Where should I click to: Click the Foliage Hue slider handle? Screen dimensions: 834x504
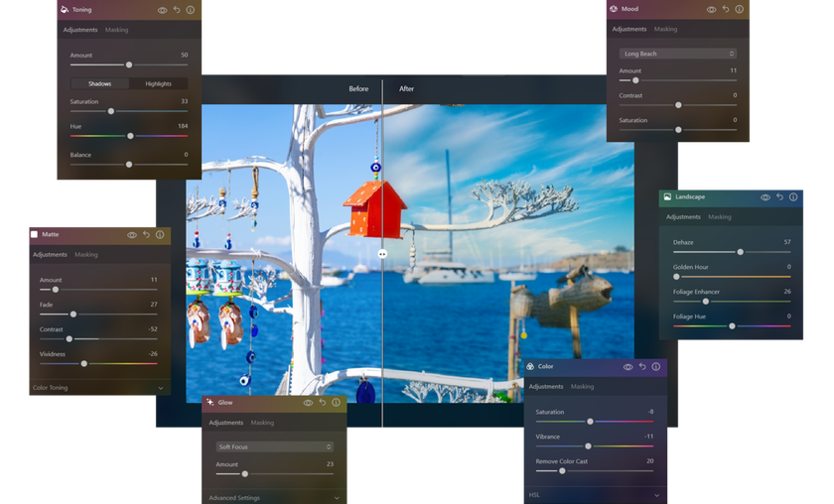click(732, 325)
